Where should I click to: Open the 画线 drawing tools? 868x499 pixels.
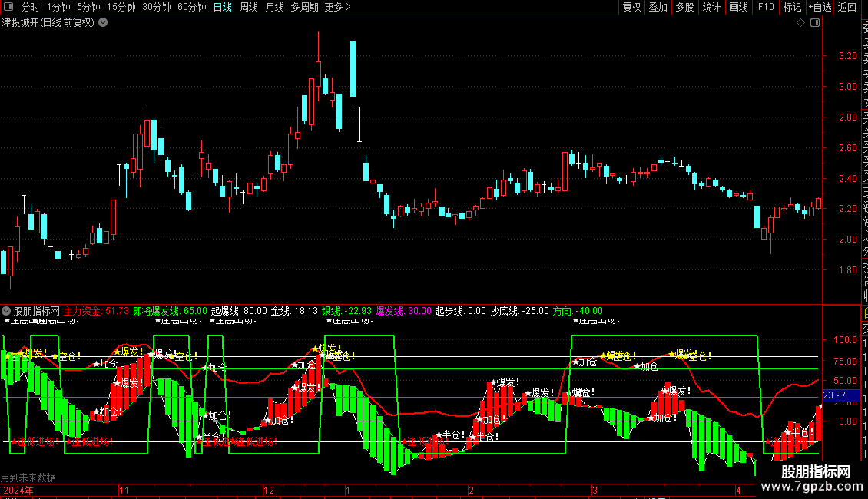pos(738,7)
